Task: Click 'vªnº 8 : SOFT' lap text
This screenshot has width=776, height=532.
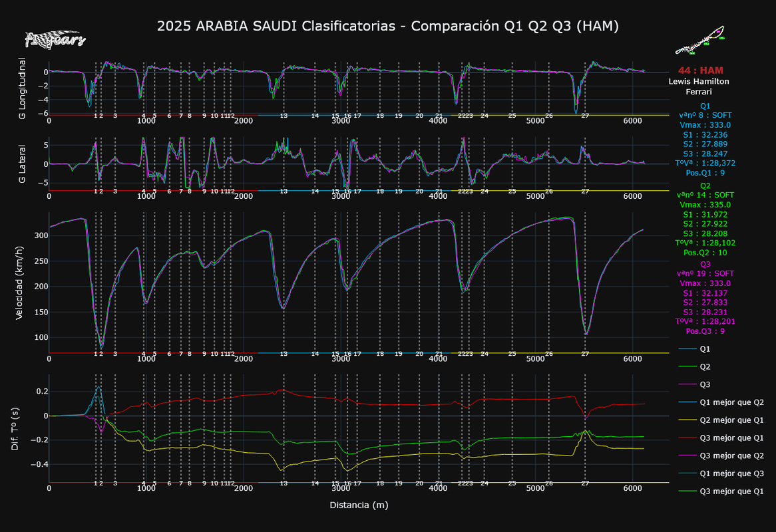Action: coord(705,116)
